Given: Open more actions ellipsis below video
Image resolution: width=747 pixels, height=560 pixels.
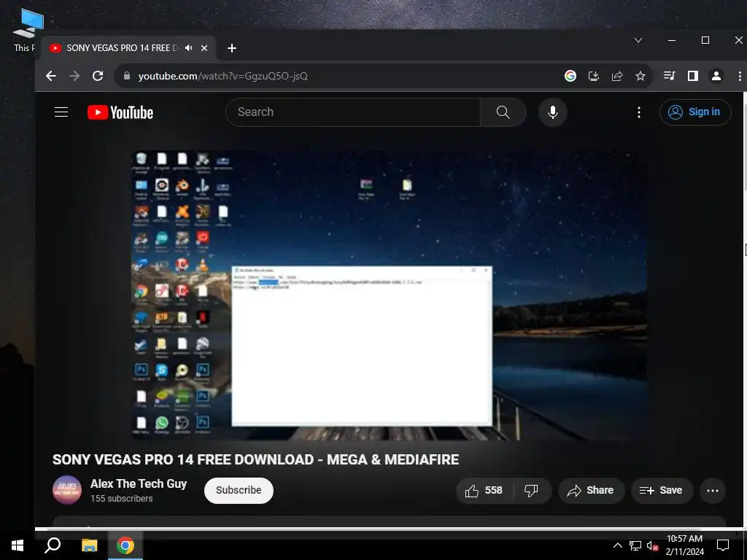Looking at the screenshot, I should click(713, 491).
